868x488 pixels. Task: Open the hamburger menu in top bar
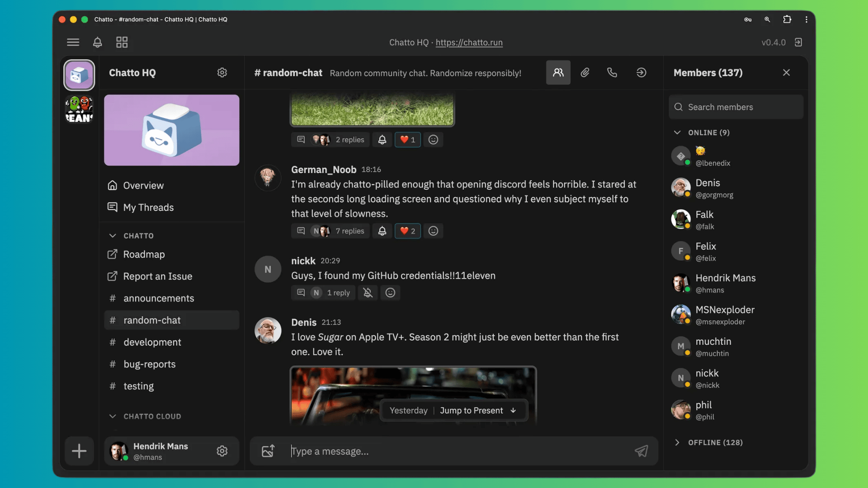(73, 42)
